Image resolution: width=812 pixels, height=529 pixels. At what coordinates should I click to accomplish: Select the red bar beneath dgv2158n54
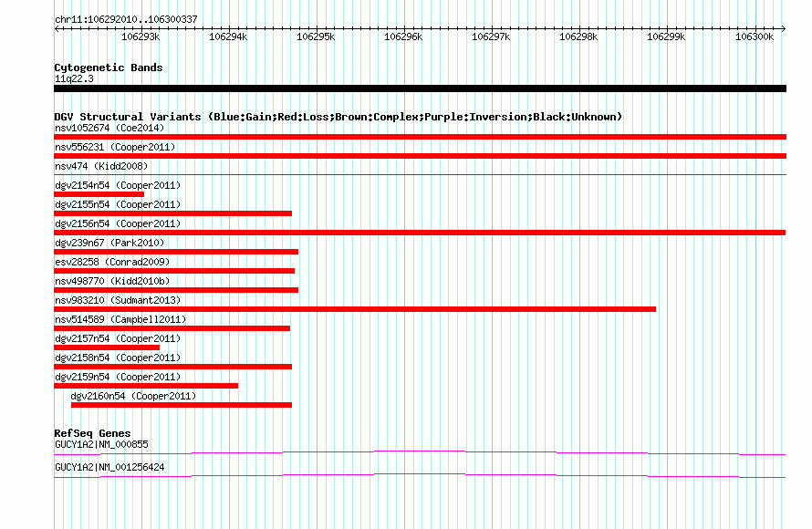[x=173, y=367]
